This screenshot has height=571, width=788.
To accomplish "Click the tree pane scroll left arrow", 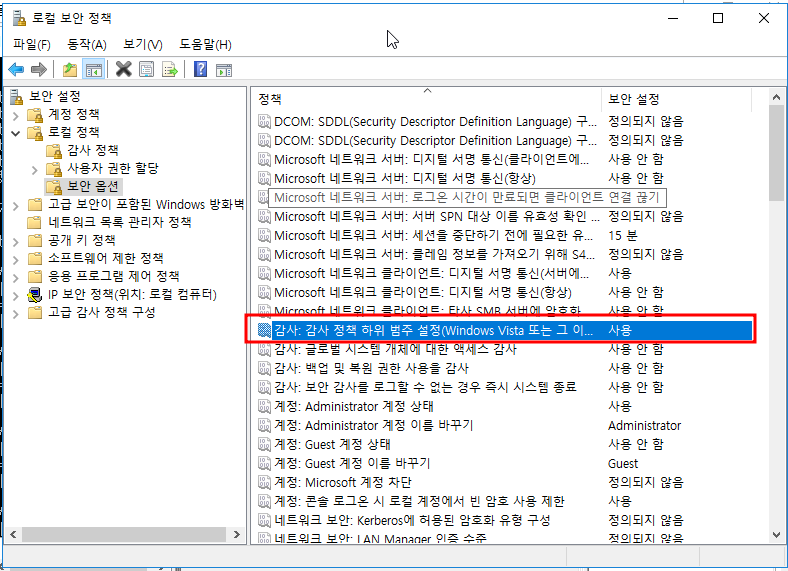I will click(x=13, y=534).
